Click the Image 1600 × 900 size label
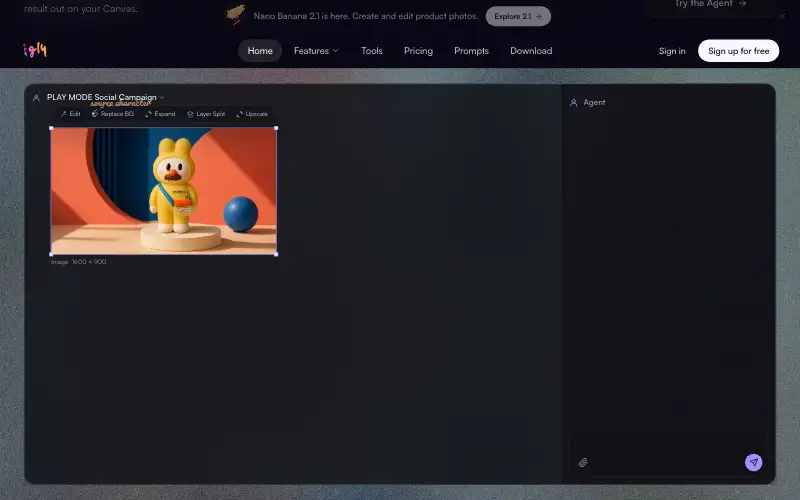The height and width of the screenshot is (500, 800). (x=79, y=262)
